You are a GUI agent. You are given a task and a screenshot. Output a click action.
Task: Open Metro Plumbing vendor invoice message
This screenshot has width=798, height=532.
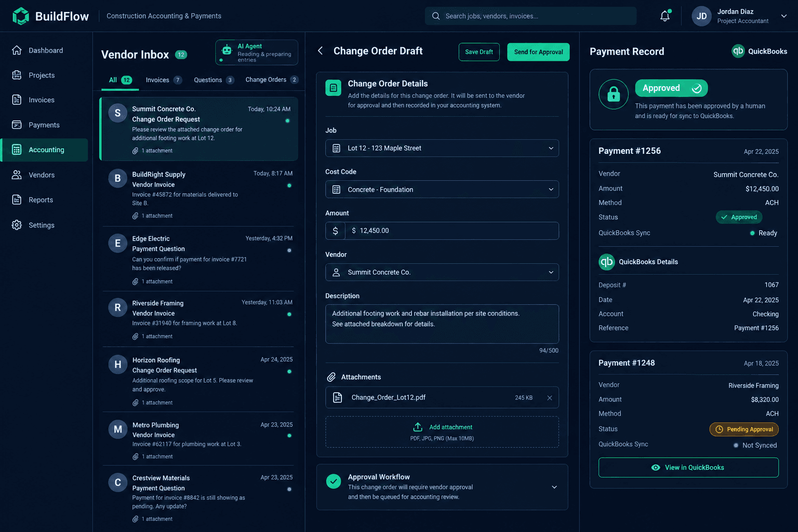pos(198,440)
